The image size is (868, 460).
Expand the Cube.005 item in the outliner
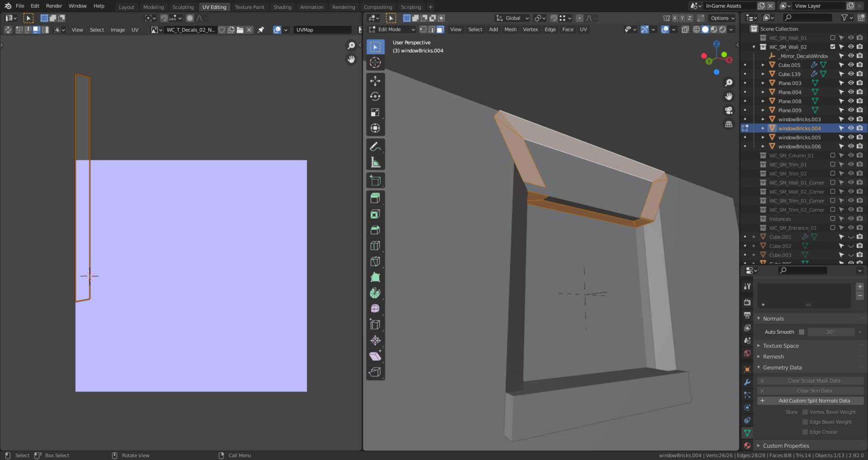(x=762, y=65)
